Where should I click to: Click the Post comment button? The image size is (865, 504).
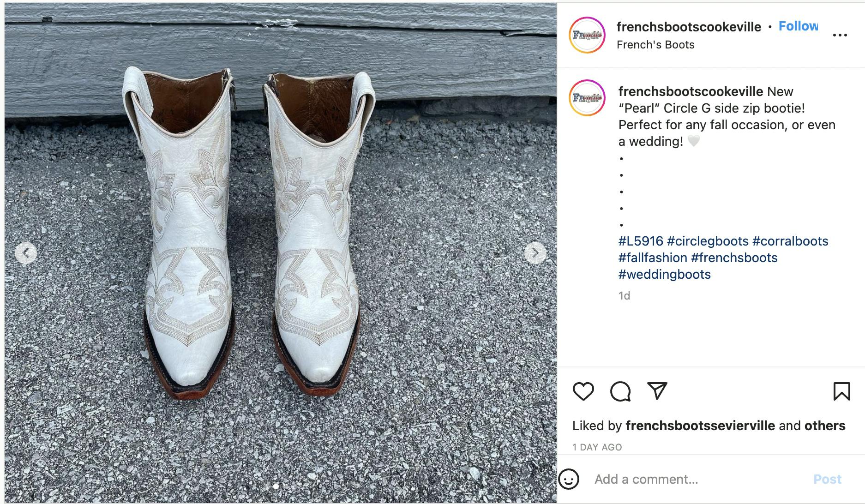(x=827, y=479)
